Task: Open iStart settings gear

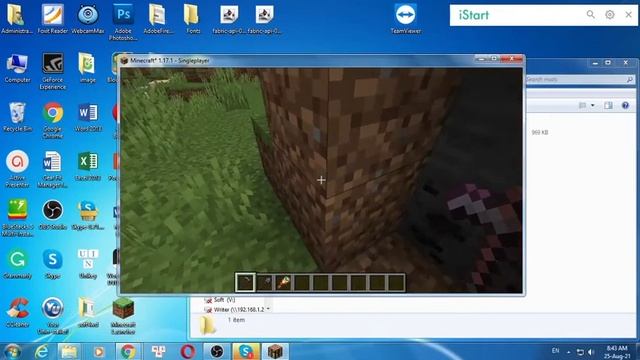Action: coord(610,15)
